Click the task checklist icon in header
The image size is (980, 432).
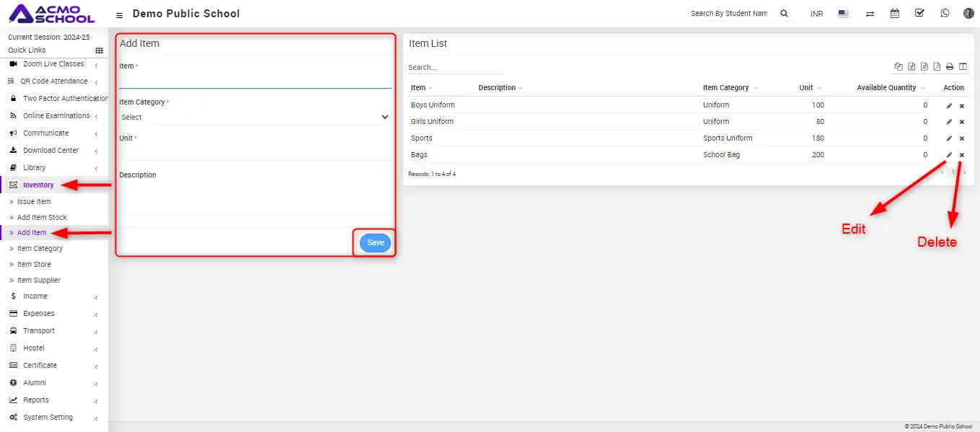tap(919, 14)
